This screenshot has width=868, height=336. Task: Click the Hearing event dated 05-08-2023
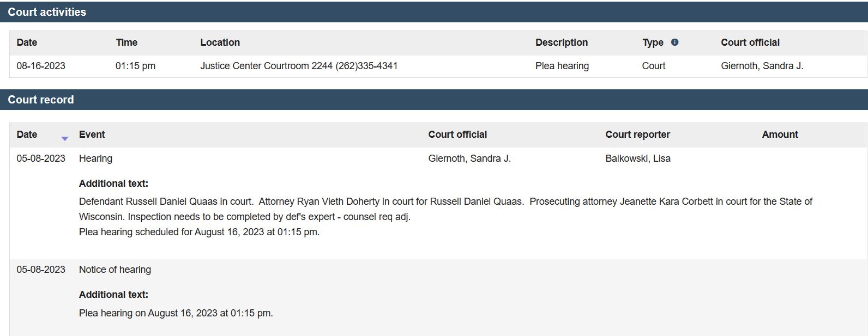coord(95,158)
